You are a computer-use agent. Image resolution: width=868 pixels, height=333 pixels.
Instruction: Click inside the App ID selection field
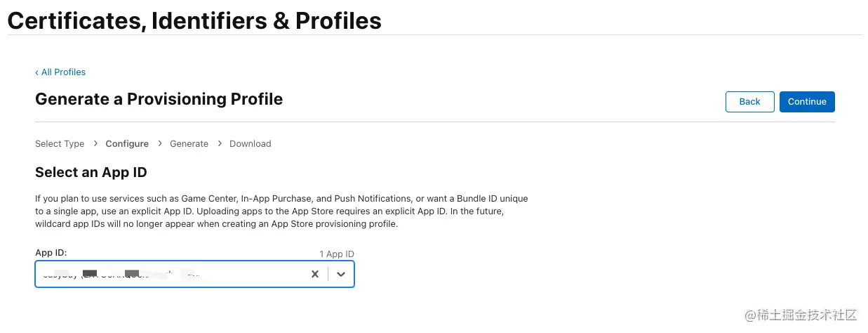tap(168, 274)
